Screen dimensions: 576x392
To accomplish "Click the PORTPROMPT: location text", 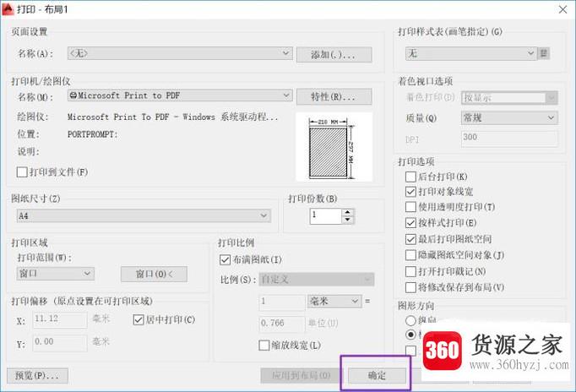I will (93, 134).
